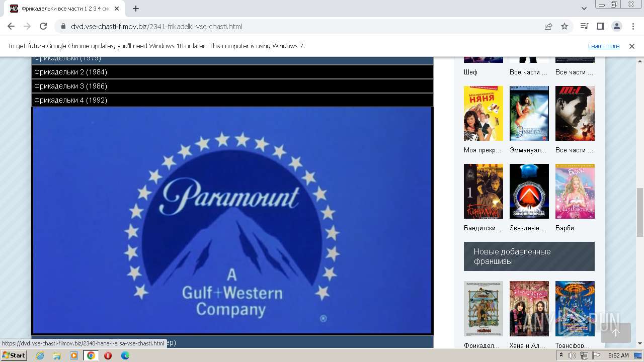The width and height of the screenshot is (644, 362).
Task: Click the page vertical scrollbar thumb
Action: click(x=639, y=212)
